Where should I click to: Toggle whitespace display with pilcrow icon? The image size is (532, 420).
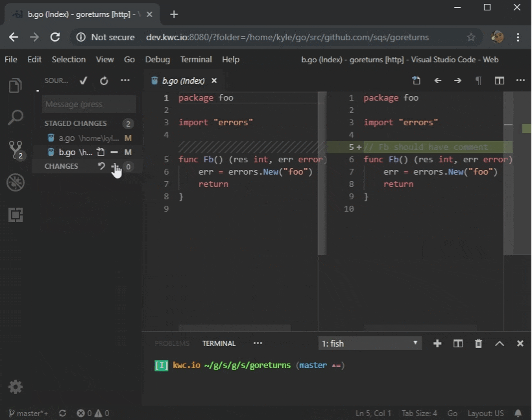click(x=479, y=81)
